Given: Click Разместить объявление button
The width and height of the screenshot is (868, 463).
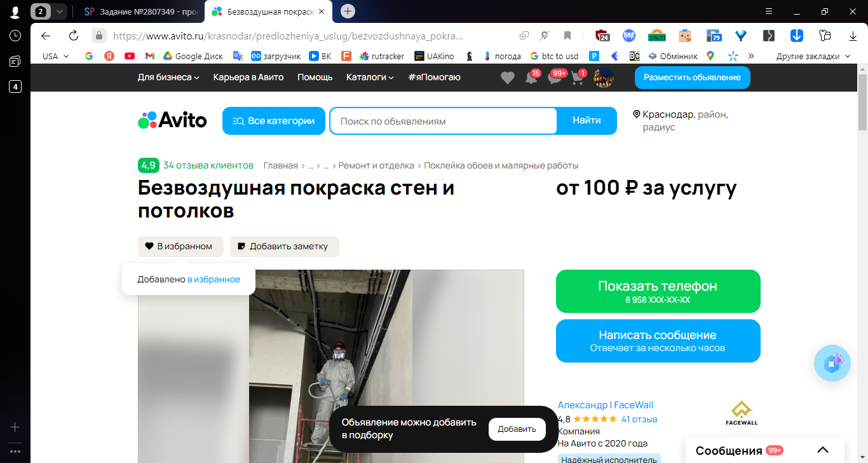Looking at the screenshot, I should (x=692, y=78).
